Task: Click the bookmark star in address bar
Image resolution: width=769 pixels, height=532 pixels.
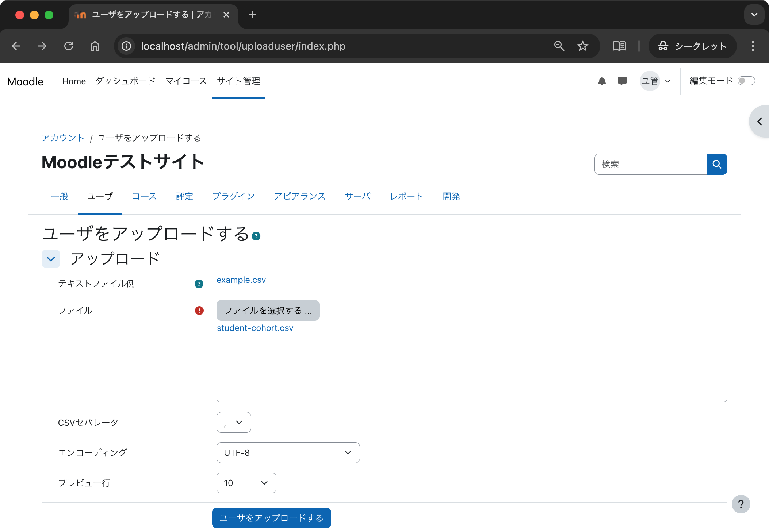Action: click(582, 46)
